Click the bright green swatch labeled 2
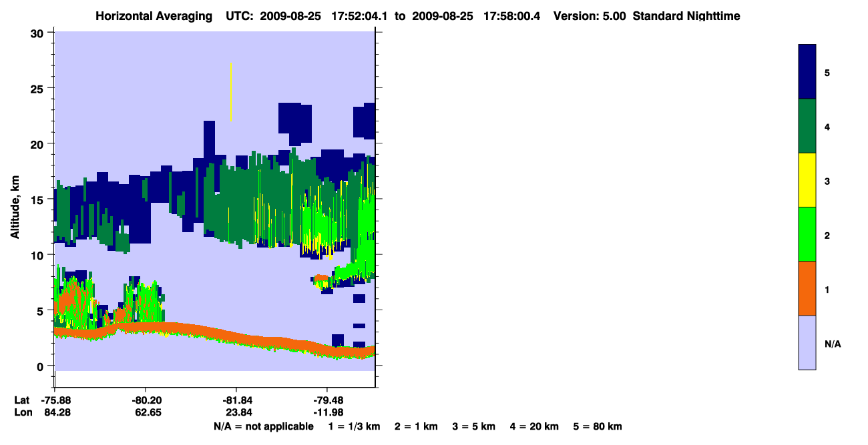 click(x=807, y=234)
